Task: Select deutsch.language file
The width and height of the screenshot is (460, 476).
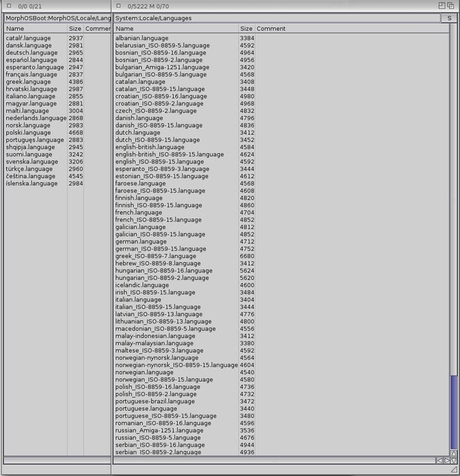Action: click(x=31, y=53)
